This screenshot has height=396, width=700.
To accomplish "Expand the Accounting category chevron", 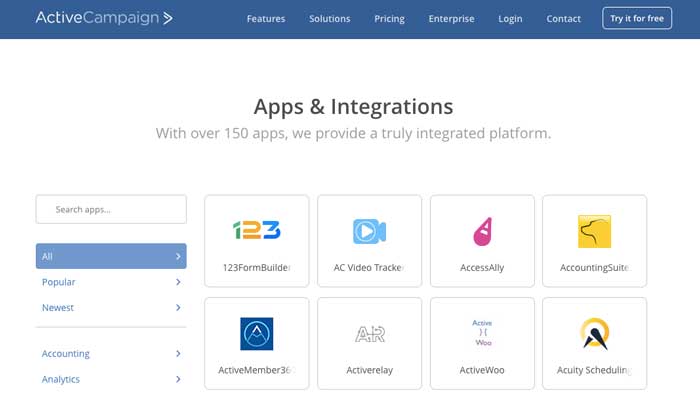I will [178, 354].
